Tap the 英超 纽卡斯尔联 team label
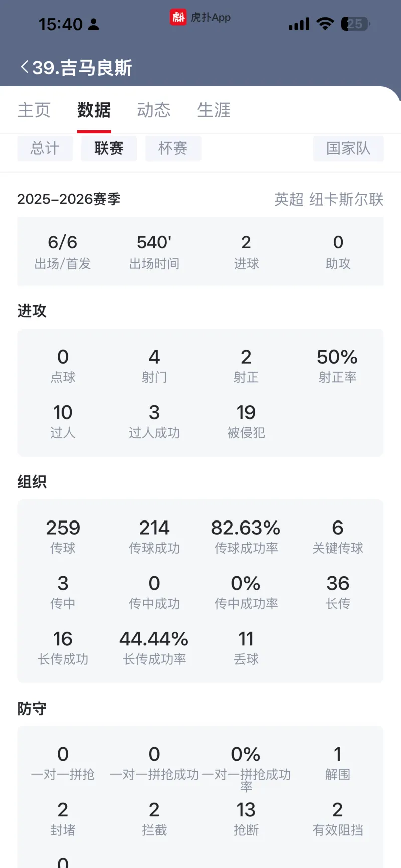The image size is (401, 868). coord(328,199)
